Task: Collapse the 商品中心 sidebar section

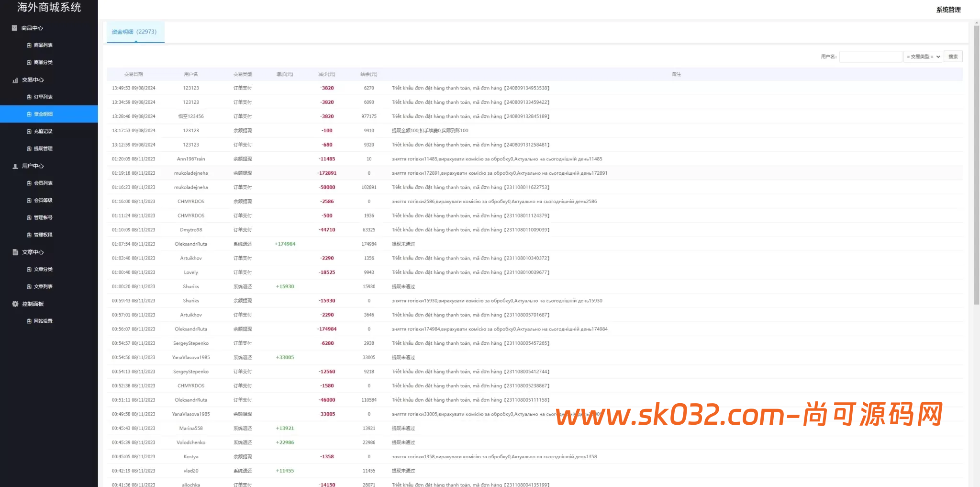Action: (32, 28)
